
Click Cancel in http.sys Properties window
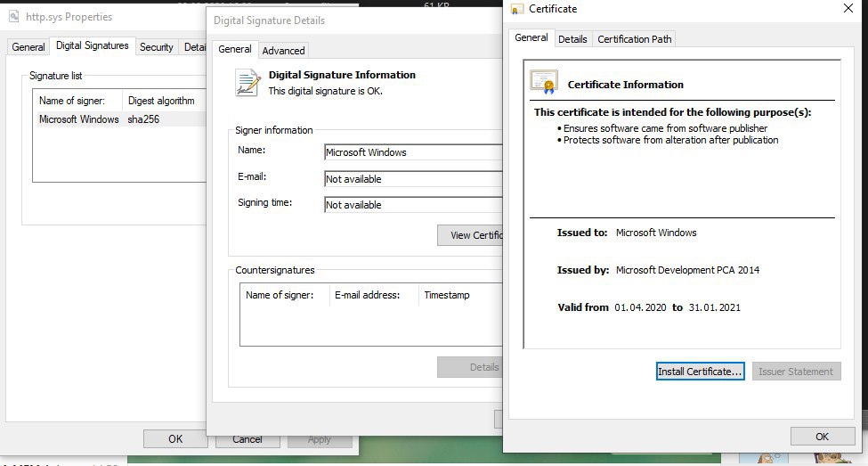pos(247,439)
